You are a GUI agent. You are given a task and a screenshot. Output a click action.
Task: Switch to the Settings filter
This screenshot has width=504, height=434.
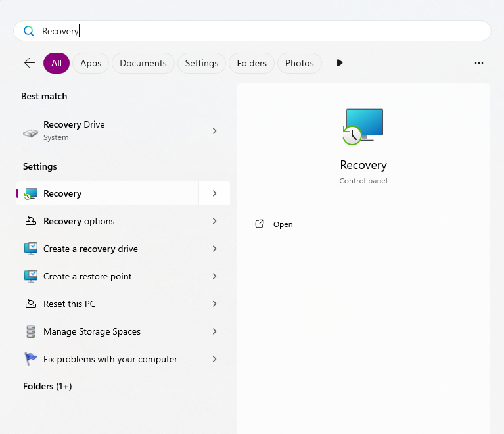(202, 63)
